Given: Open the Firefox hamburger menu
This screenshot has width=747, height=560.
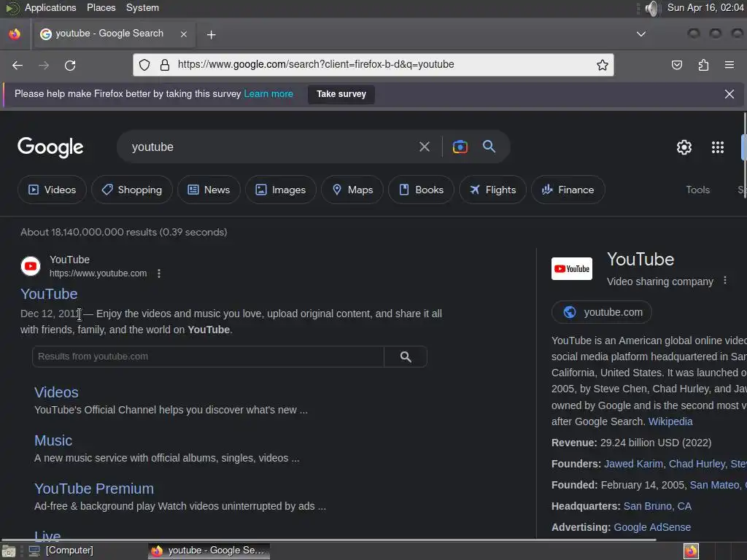Looking at the screenshot, I should pos(729,65).
